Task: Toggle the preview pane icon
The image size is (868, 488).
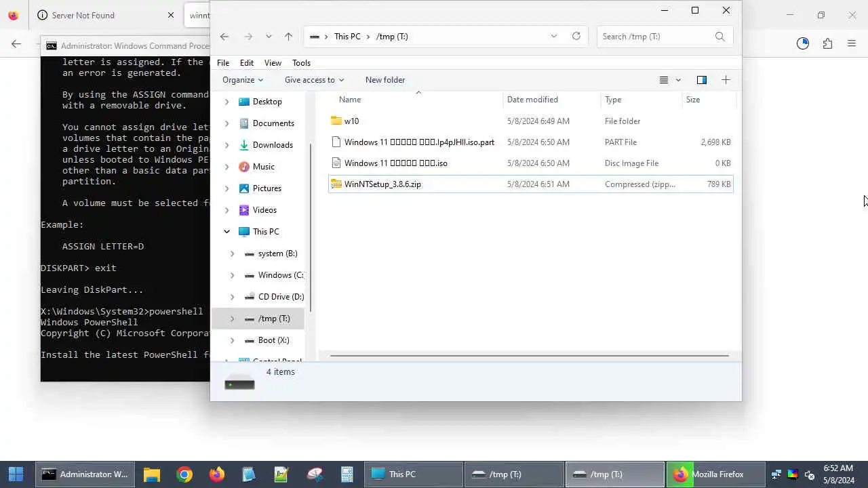Action: coord(702,80)
